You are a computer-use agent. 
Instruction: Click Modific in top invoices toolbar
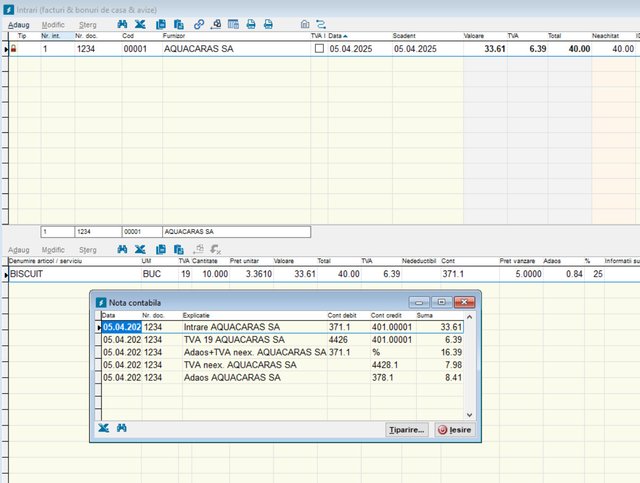[x=53, y=25]
